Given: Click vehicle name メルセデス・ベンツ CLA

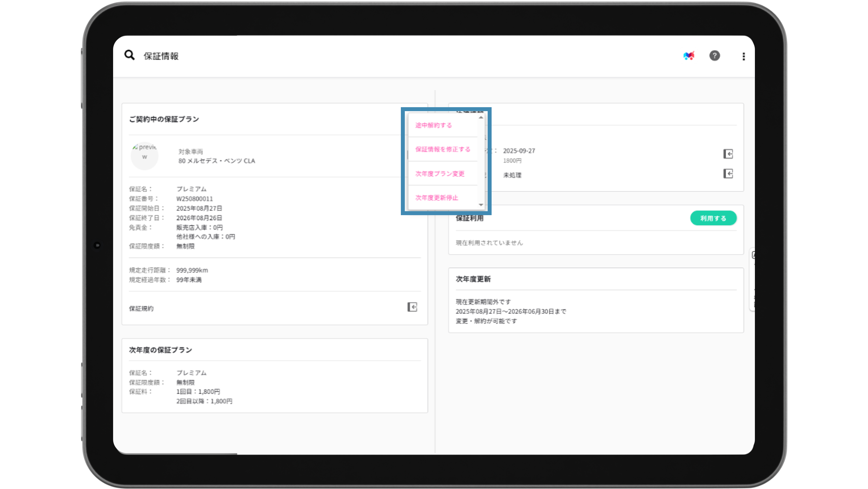Looking at the screenshot, I should click(x=217, y=161).
